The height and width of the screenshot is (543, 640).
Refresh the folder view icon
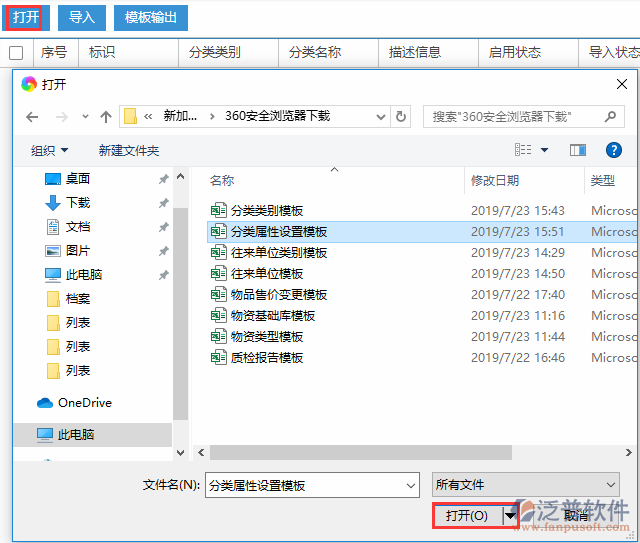[401, 117]
